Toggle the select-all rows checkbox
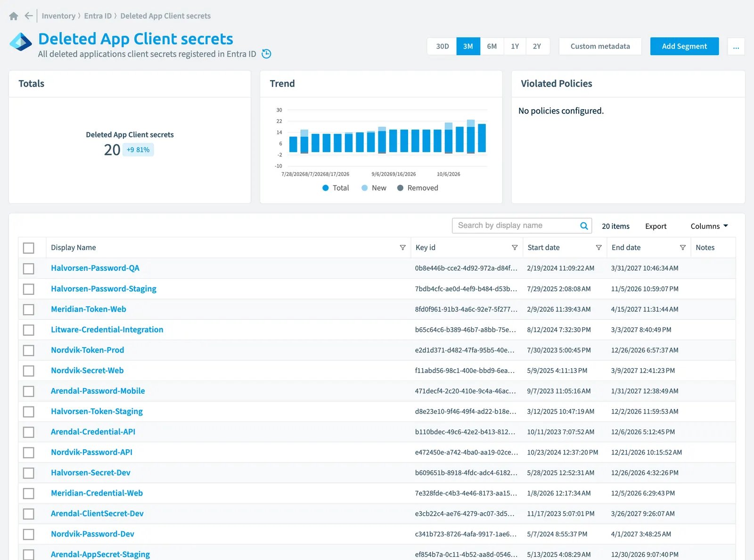The width and height of the screenshot is (754, 560). click(29, 248)
